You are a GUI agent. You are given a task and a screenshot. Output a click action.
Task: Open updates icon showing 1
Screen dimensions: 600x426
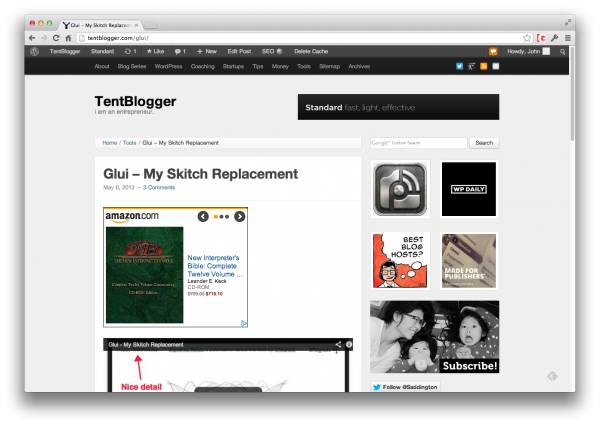click(x=130, y=51)
